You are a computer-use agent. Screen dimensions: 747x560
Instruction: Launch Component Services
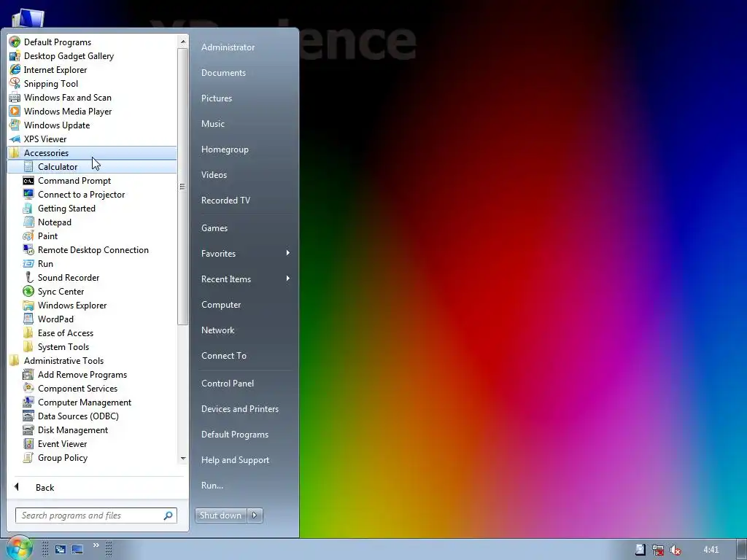(92, 389)
